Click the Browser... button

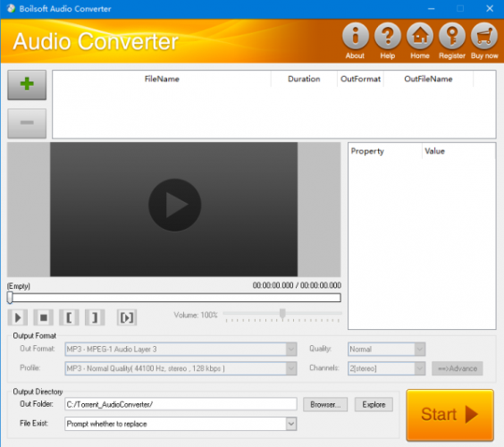pyautogui.click(x=325, y=405)
